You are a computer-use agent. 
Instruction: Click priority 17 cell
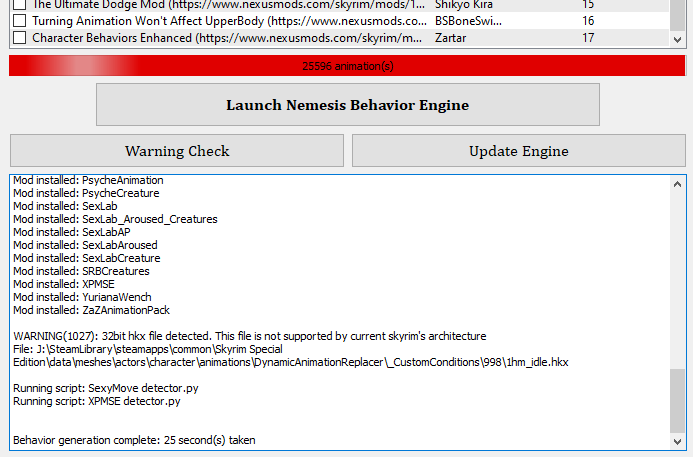click(588, 38)
